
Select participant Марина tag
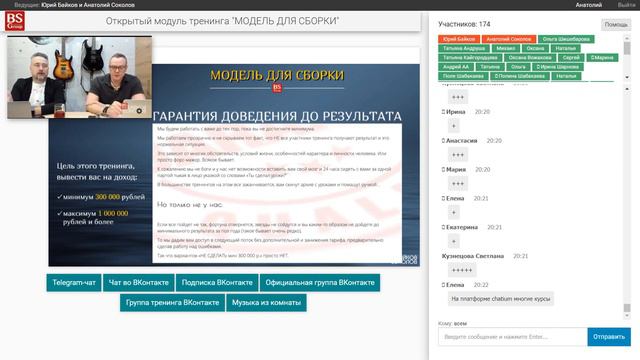click(602, 58)
